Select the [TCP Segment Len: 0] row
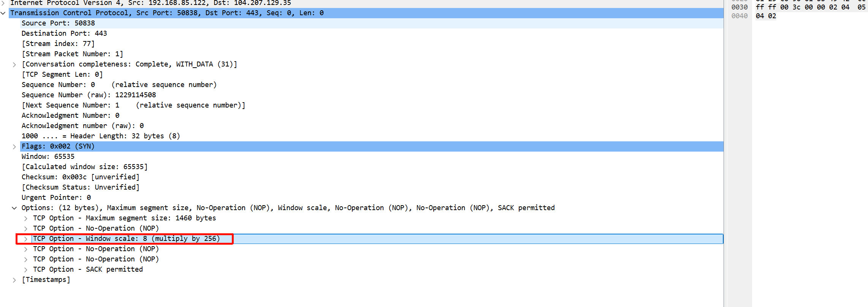The image size is (868, 307). point(372,74)
